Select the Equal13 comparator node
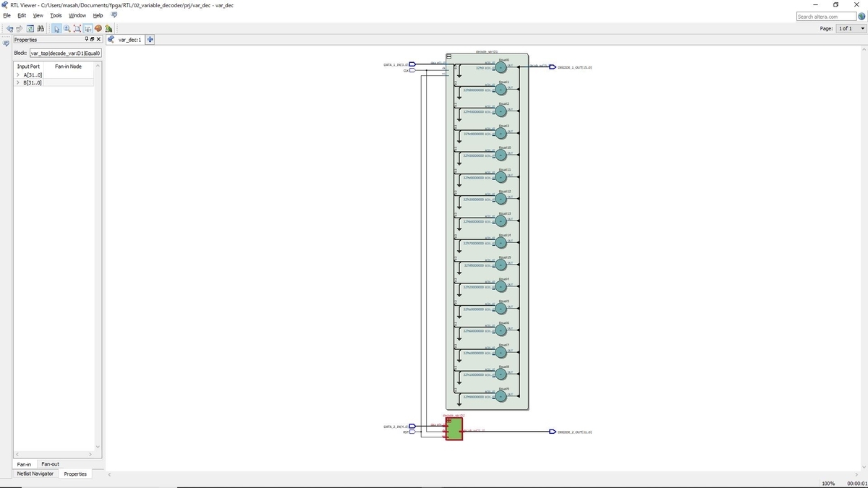Image resolution: width=868 pixels, height=488 pixels. click(501, 221)
